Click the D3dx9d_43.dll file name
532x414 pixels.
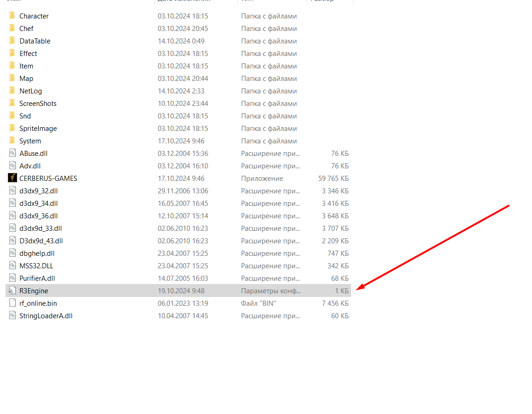[41, 241]
